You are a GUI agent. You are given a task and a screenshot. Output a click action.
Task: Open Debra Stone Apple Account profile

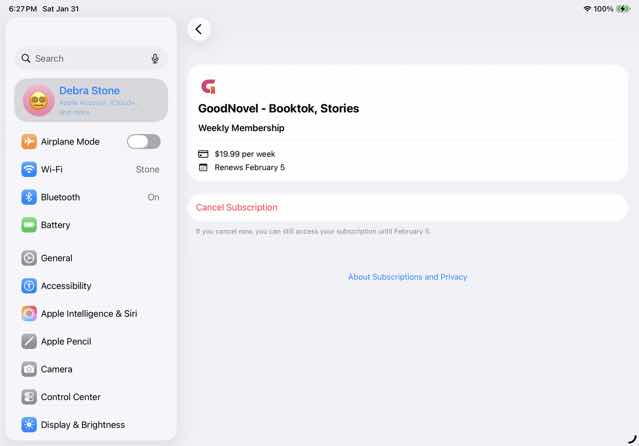(x=100, y=100)
